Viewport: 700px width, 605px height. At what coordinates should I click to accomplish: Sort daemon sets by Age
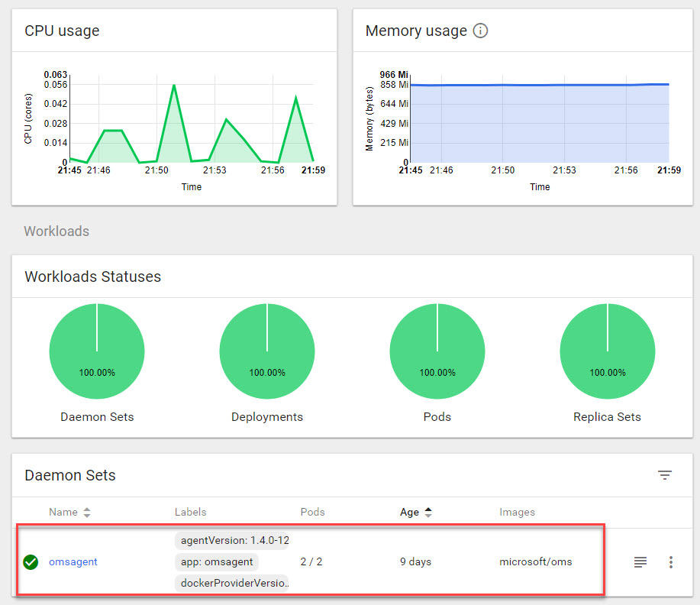(x=415, y=512)
